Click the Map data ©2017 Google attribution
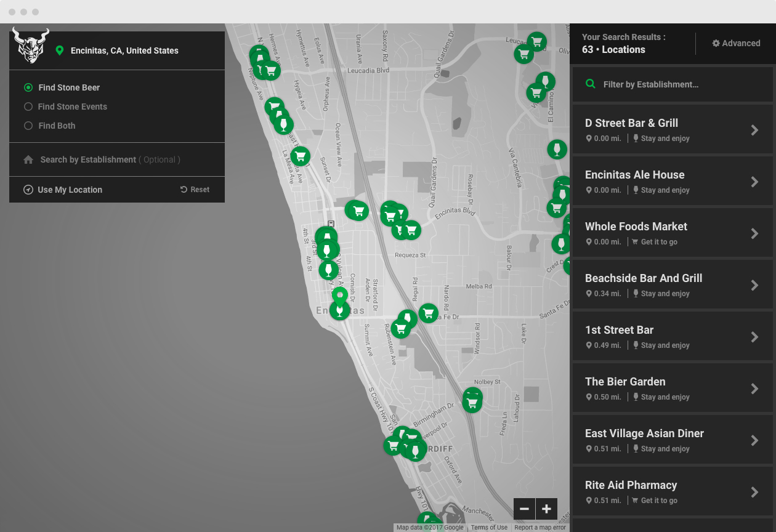 (x=430, y=528)
